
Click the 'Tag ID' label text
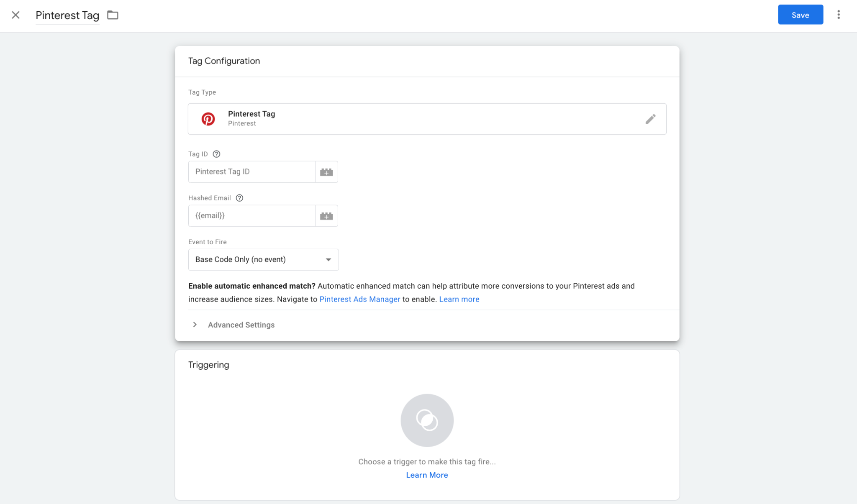198,154
